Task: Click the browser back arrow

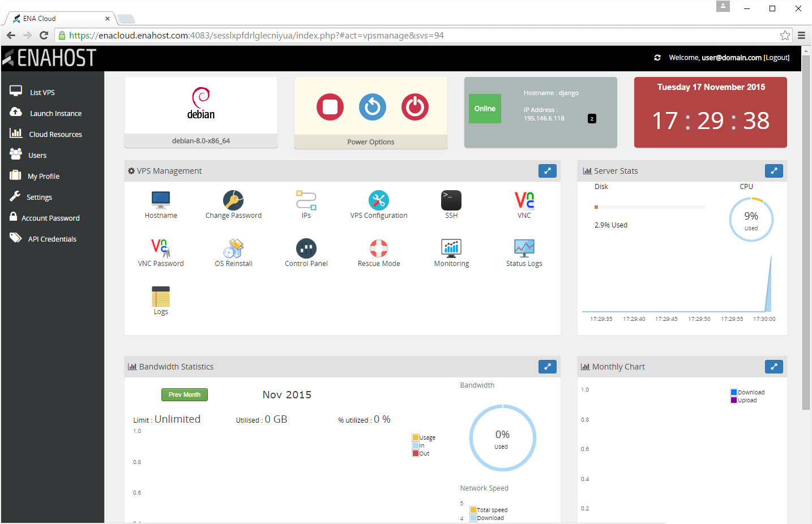Action: coord(11,35)
